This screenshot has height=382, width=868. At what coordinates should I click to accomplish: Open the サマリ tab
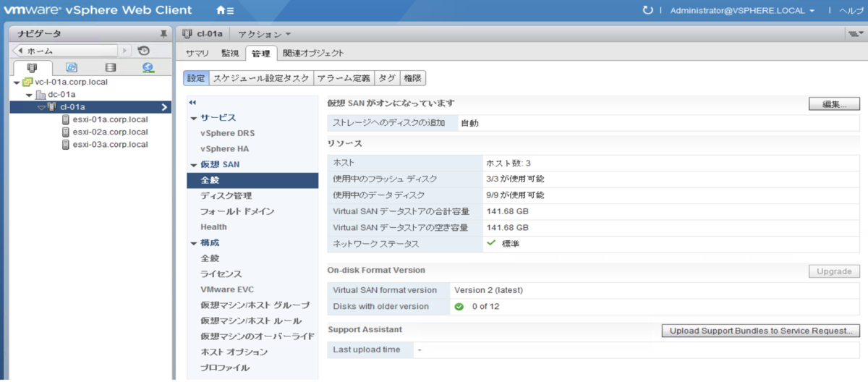(x=197, y=54)
